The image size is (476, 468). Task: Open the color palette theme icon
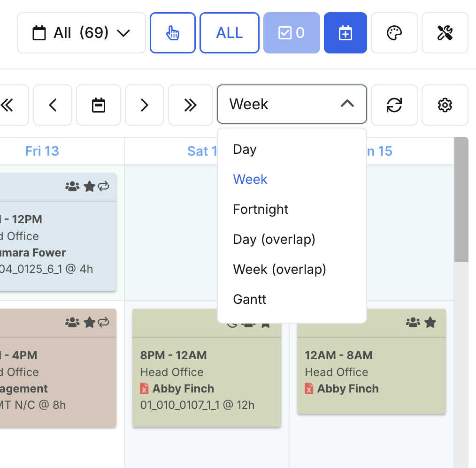pyautogui.click(x=394, y=33)
